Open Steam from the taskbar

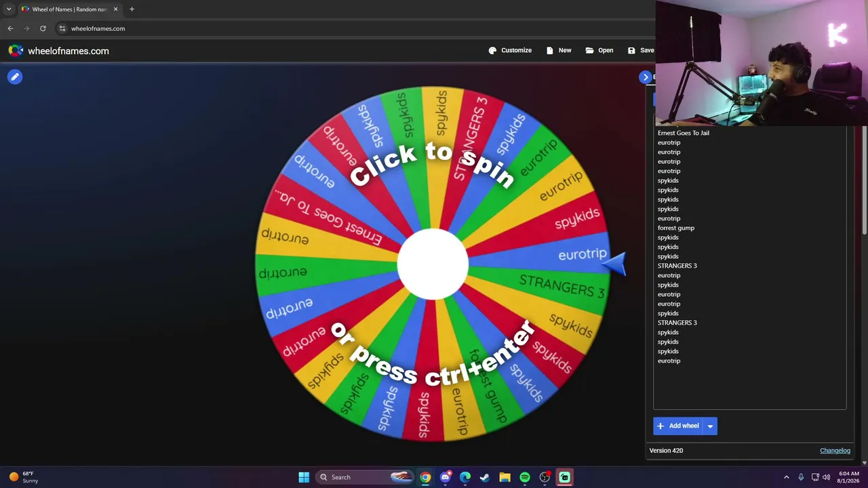click(x=485, y=477)
